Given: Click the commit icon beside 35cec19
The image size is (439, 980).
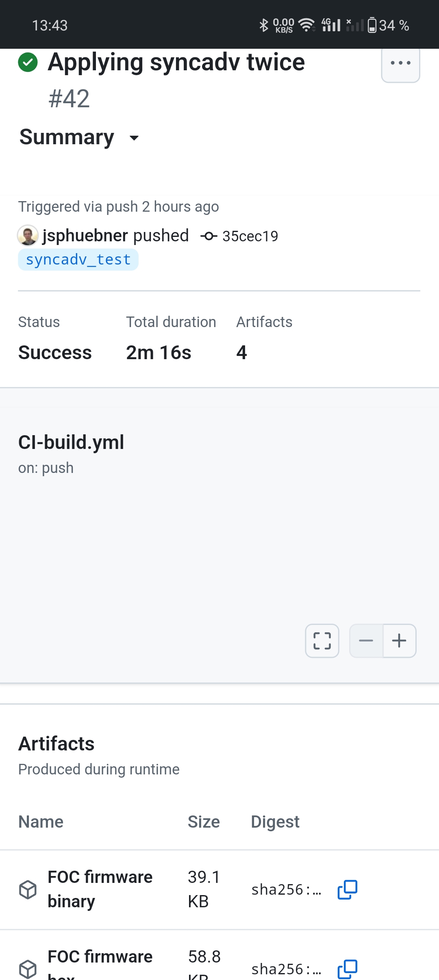Looking at the screenshot, I should click(209, 236).
